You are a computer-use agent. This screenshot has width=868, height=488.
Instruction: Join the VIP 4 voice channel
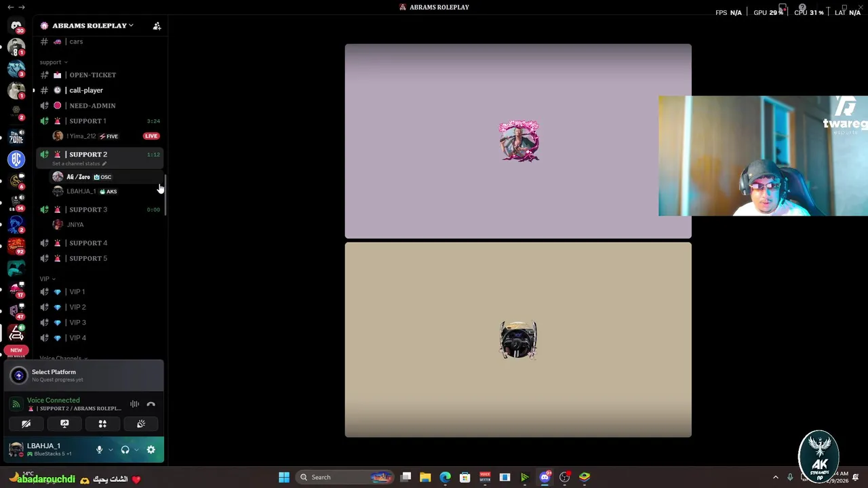[100, 338]
